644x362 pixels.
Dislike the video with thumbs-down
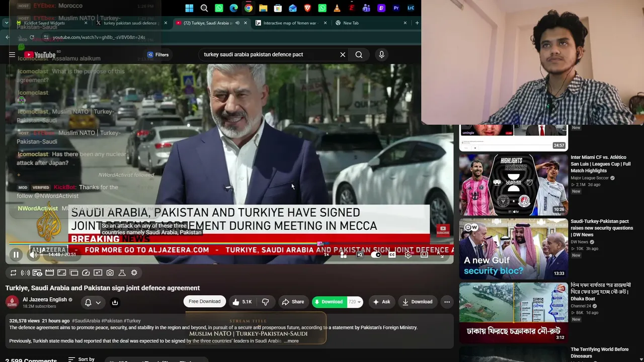point(266,302)
